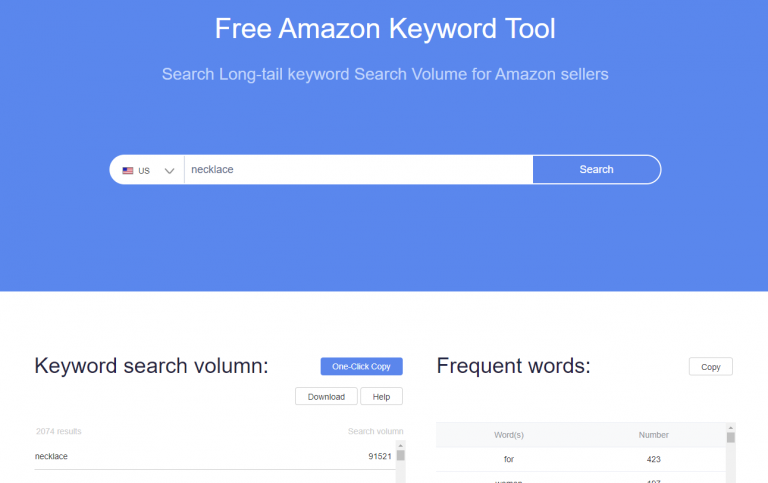
Task: Click the Search volumn column label
Action: point(376,431)
